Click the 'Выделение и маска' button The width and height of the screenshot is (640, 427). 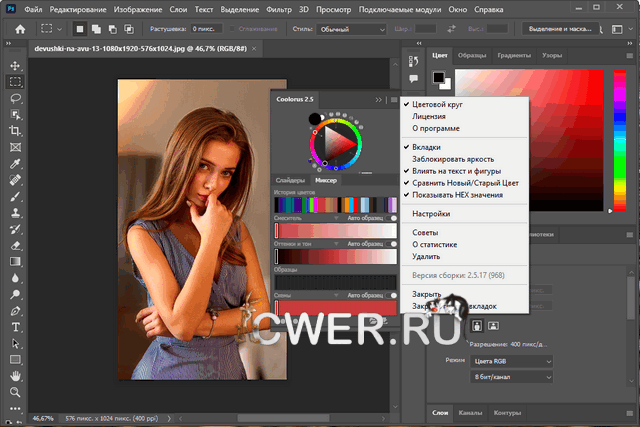coord(562,29)
